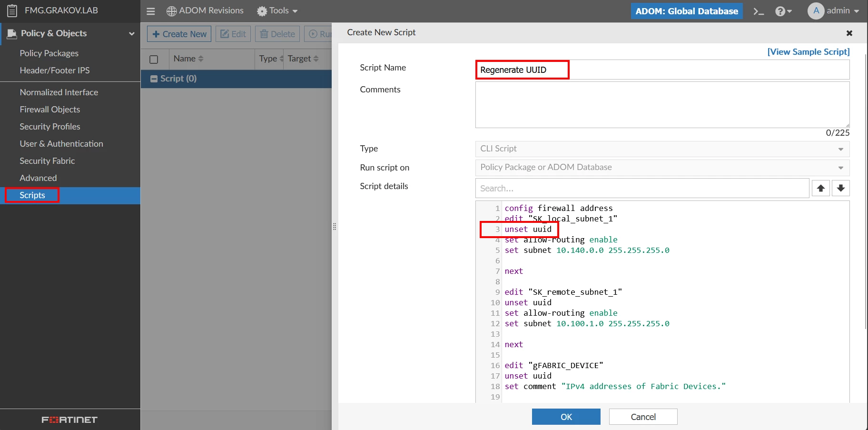Click 'unset uuid' on line 17
The height and width of the screenshot is (430, 868).
528,376
